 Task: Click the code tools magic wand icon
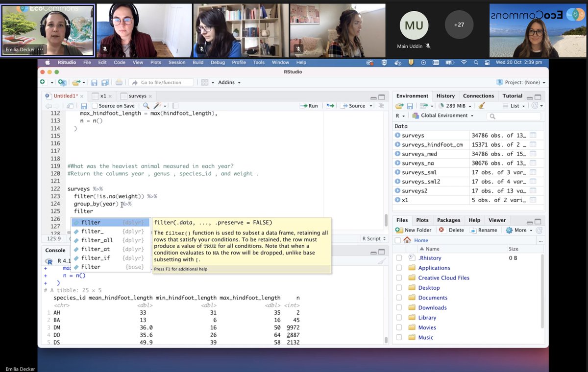tap(158, 106)
